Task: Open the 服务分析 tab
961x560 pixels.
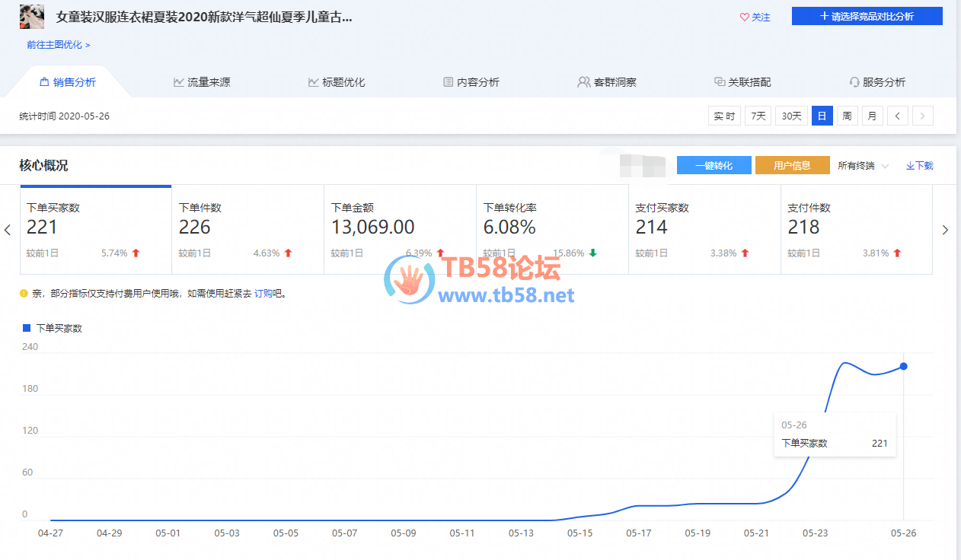Action: (877, 82)
